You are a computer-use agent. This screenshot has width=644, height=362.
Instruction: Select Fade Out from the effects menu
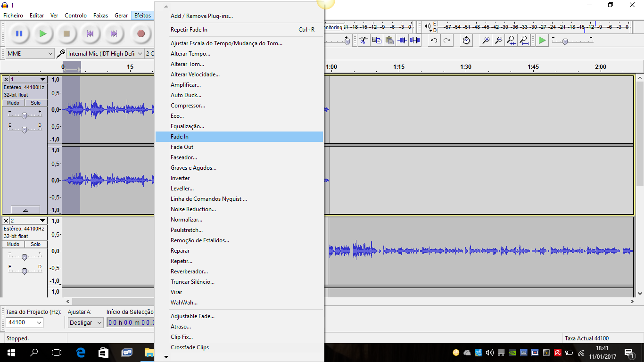[x=182, y=147]
